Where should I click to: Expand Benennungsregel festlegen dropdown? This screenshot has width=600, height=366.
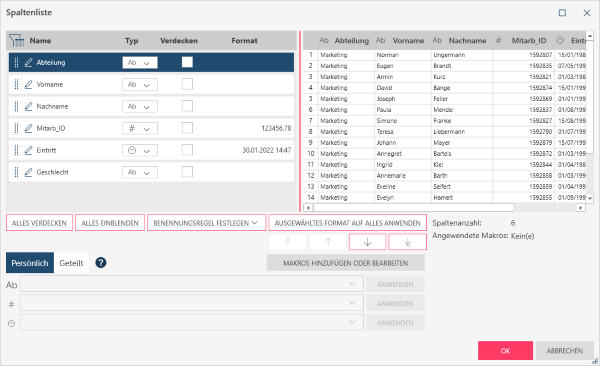[x=206, y=223]
